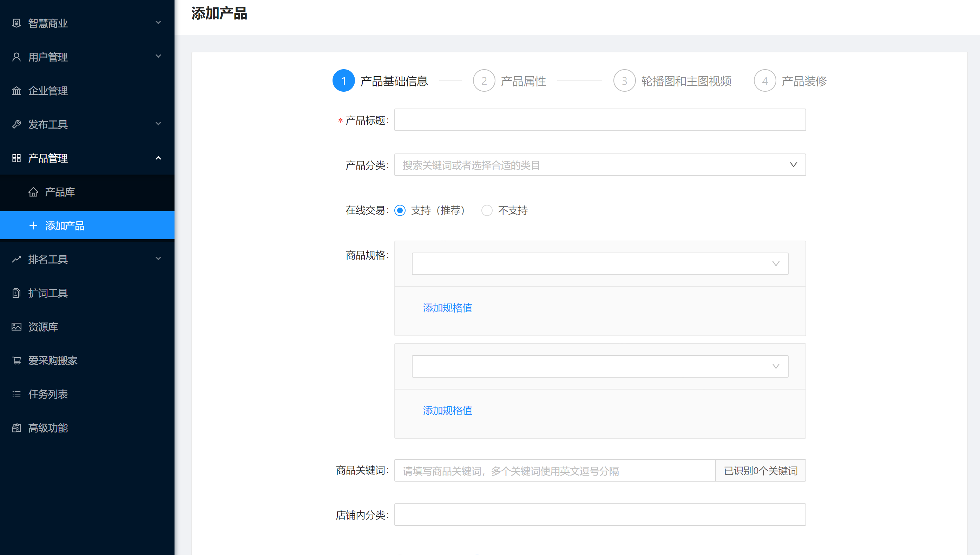Open 智慧商业 in the sidebar
The height and width of the screenshot is (555, 980).
87,23
